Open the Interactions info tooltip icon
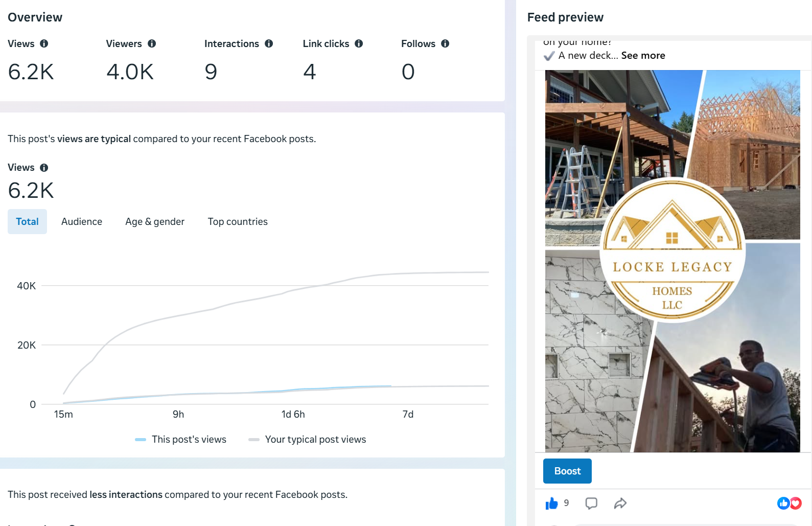Image resolution: width=812 pixels, height=526 pixels. 269,44
